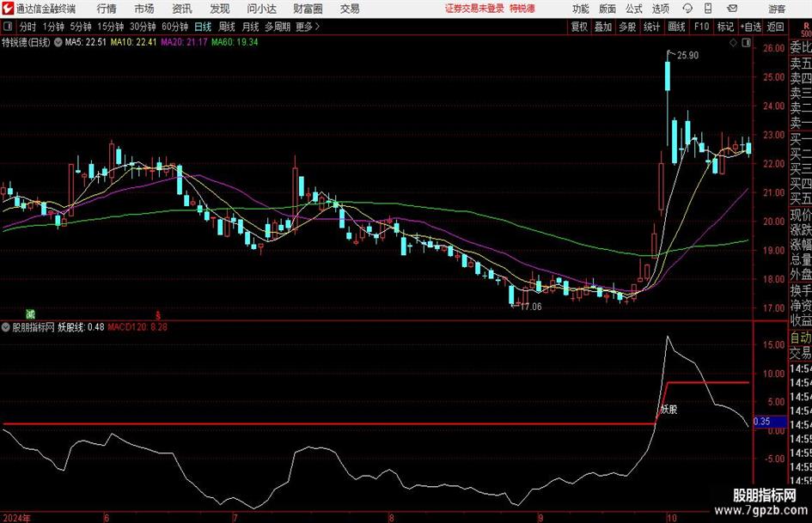The height and width of the screenshot is (523, 812).
Task: Click the 统计 statistics button
Action: pos(652,27)
